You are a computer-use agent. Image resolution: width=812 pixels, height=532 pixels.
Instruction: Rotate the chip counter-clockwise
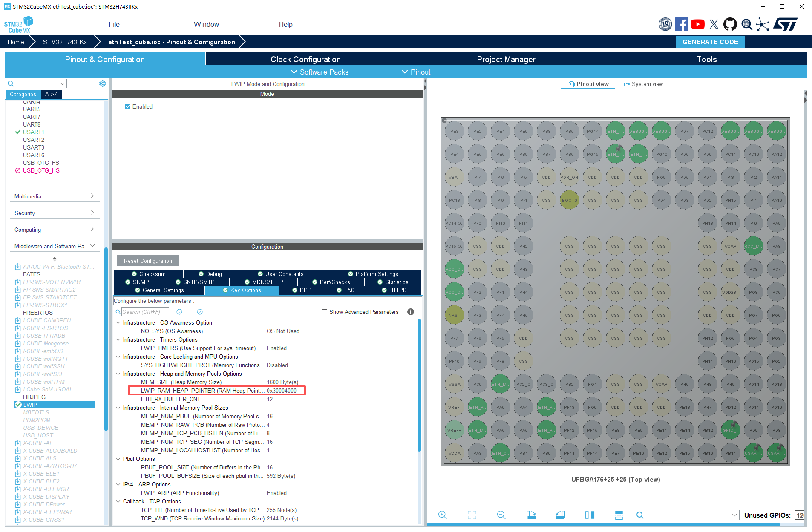click(560, 515)
